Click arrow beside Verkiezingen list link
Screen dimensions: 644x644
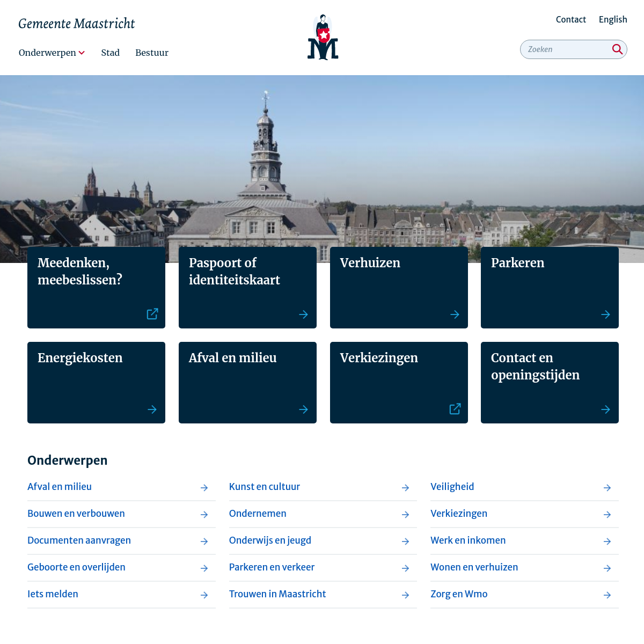click(608, 515)
